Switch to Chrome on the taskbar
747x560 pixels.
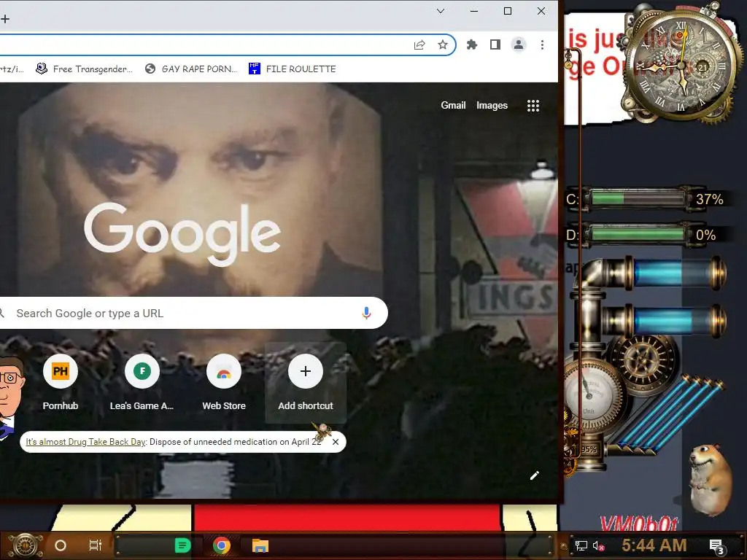point(222,545)
